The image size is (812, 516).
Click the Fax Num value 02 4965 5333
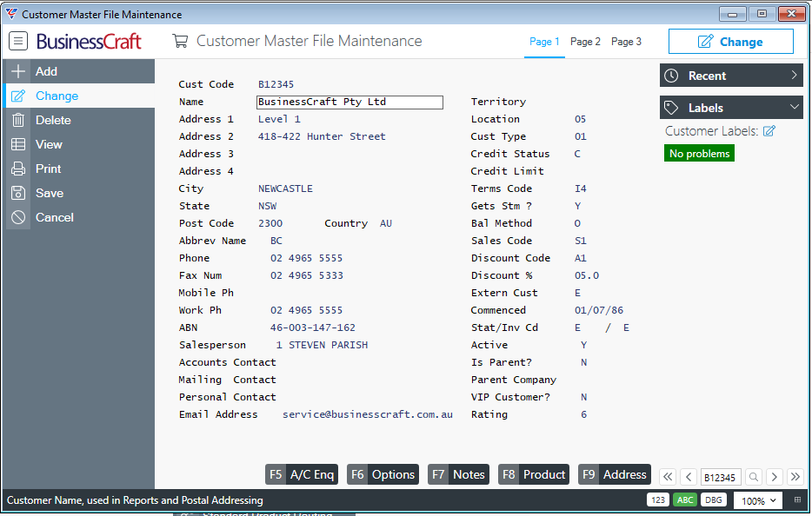tap(307, 275)
